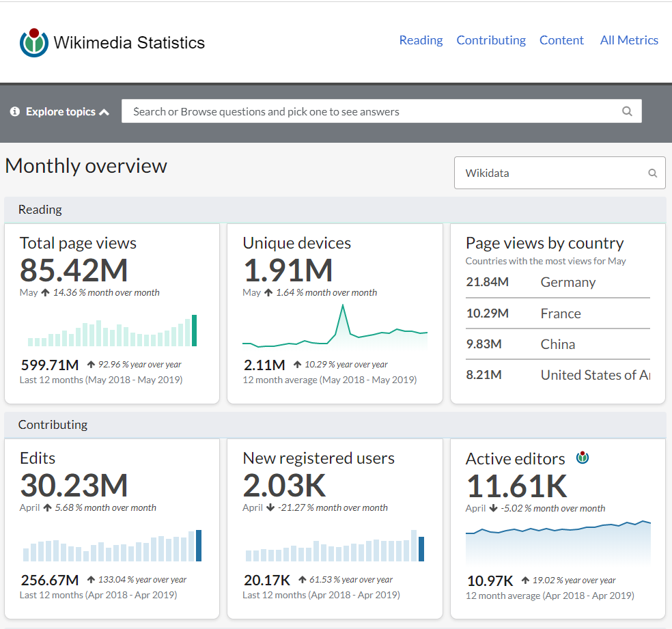Click the Wikimedia icon next to Active editors
Image resolution: width=672 pixels, height=629 pixels.
583,458
